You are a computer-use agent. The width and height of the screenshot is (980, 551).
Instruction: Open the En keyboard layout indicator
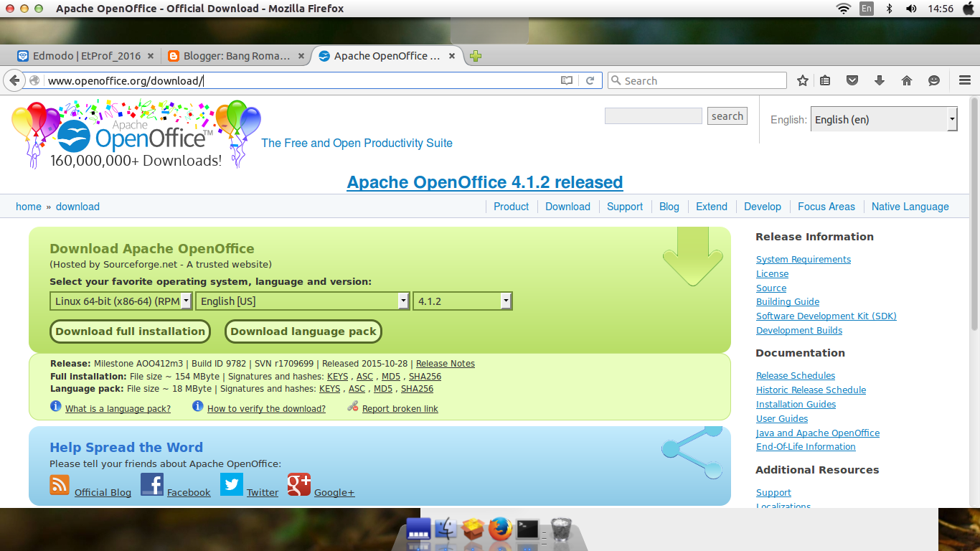pos(867,9)
